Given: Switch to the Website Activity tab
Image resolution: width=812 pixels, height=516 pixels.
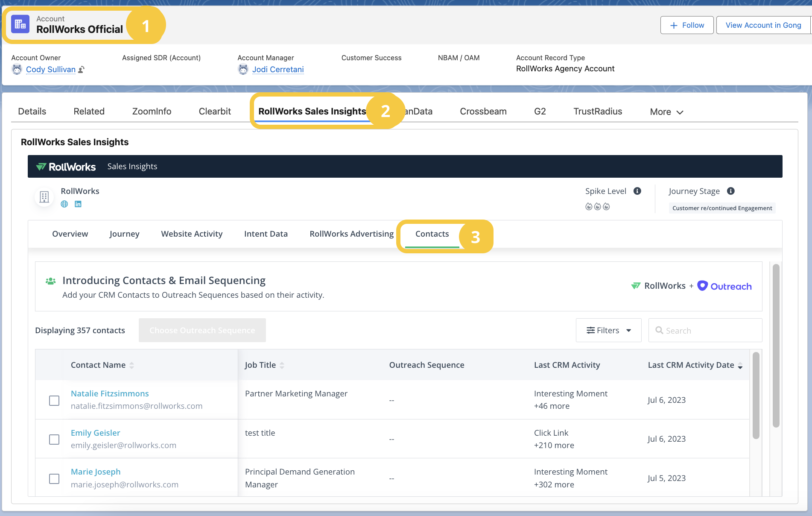Looking at the screenshot, I should 192,234.
